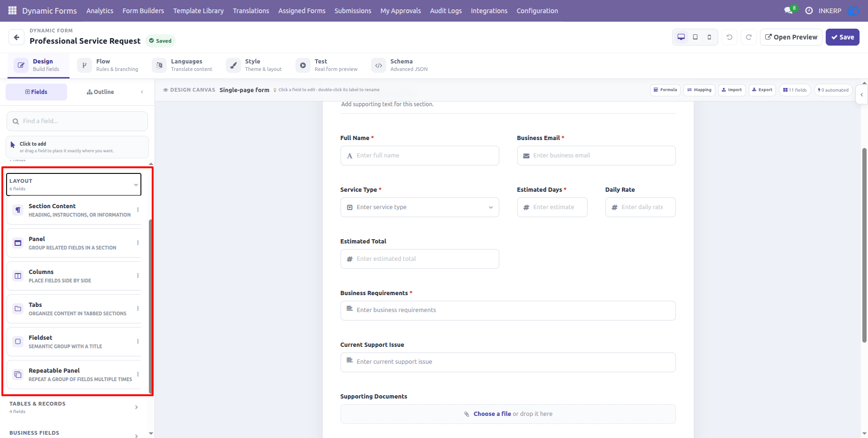This screenshot has height=438, width=868.
Task: Click the Open Preview button
Action: [x=791, y=37]
